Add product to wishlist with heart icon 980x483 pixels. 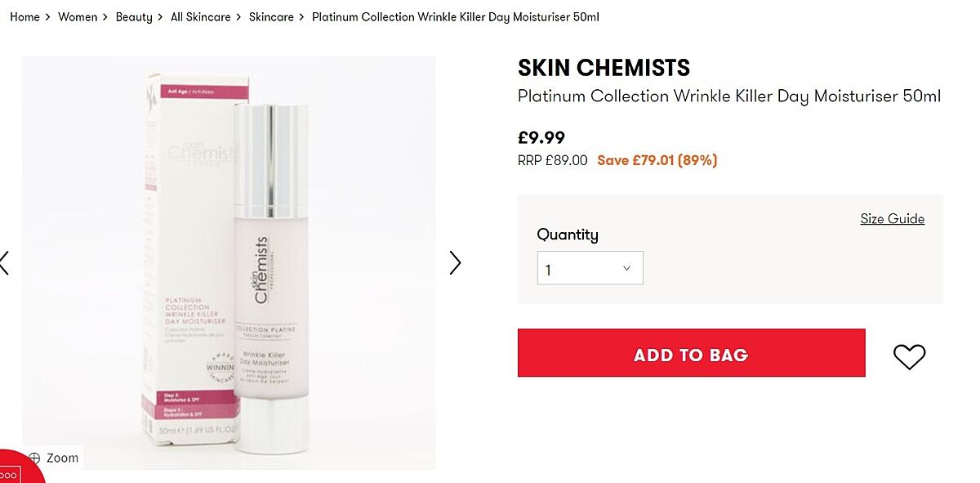click(909, 356)
